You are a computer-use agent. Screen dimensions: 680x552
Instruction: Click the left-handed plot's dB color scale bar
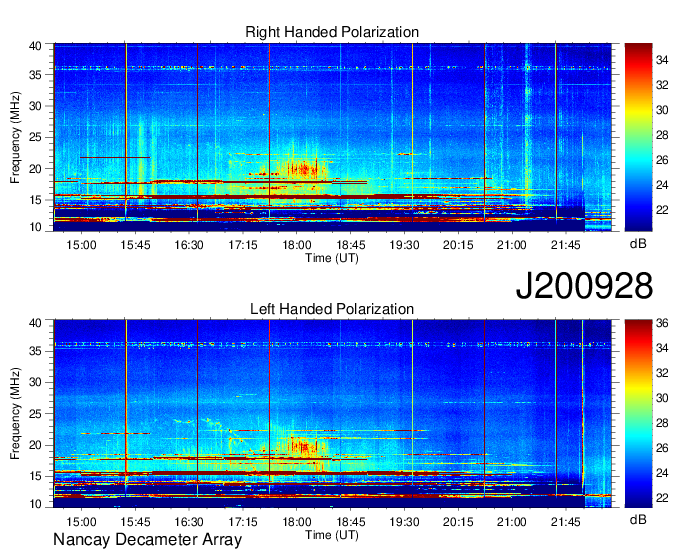tap(638, 414)
